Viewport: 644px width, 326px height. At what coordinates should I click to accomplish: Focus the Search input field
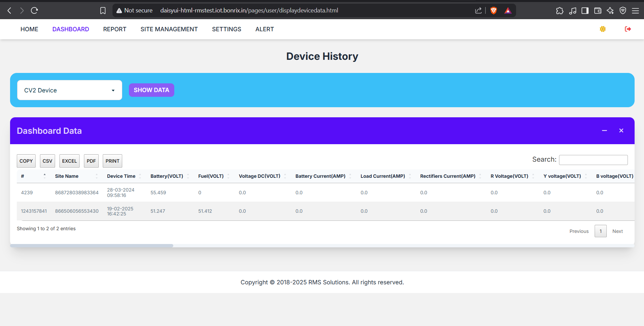pos(593,160)
